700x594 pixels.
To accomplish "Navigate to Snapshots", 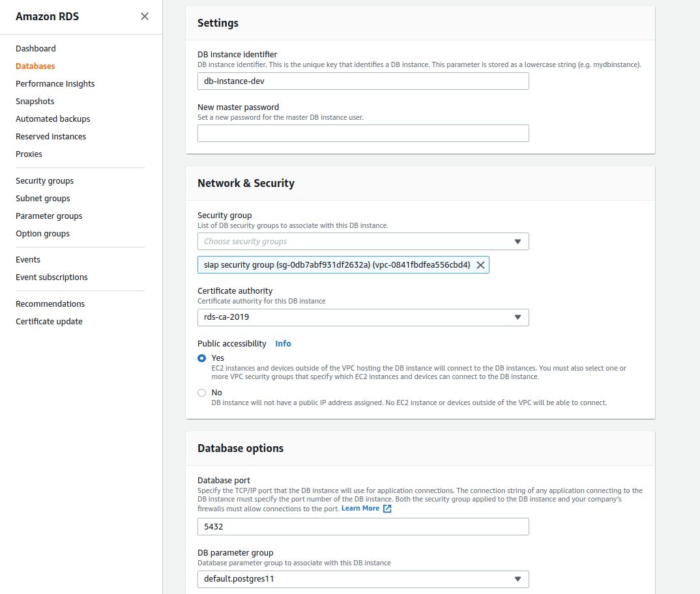I will coord(35,102).
